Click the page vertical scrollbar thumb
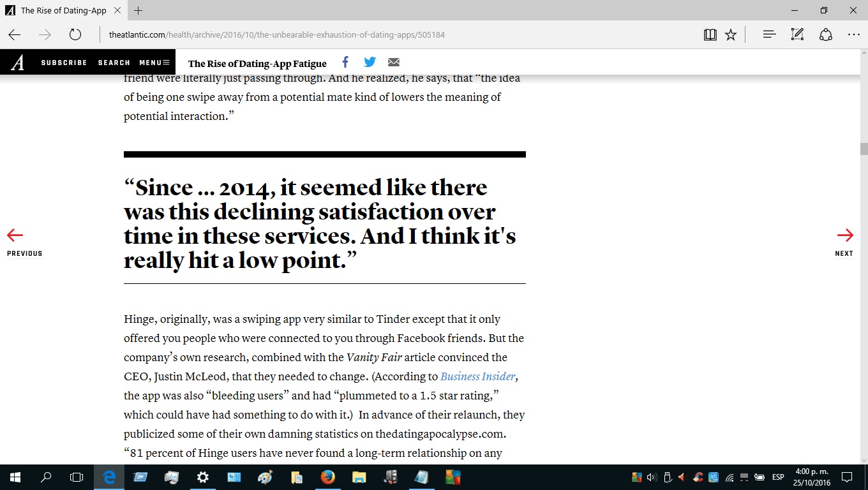 point(864,149)
